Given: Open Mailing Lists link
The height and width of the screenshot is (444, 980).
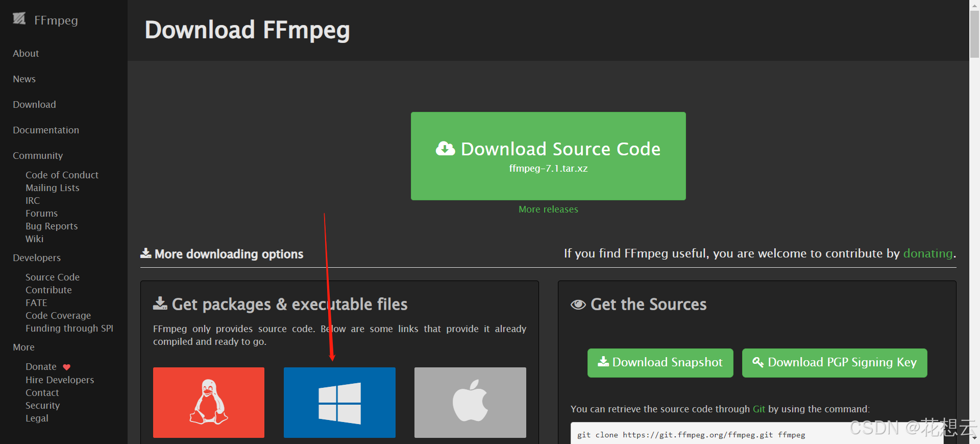Looking at the screenshot, I should [x=53, y=188].
